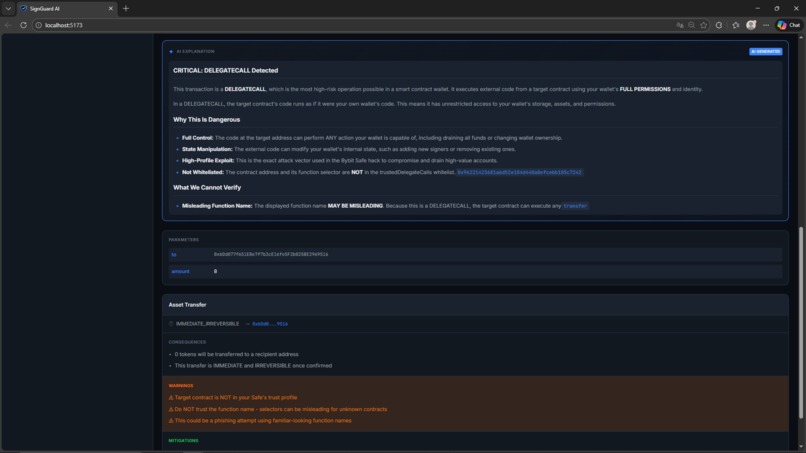Click 'This transfer is IMMEDIATE and IRREVERSIBLE' consequence
The width and height of the screenshot is (806, 453).
[x=253, y=366]
